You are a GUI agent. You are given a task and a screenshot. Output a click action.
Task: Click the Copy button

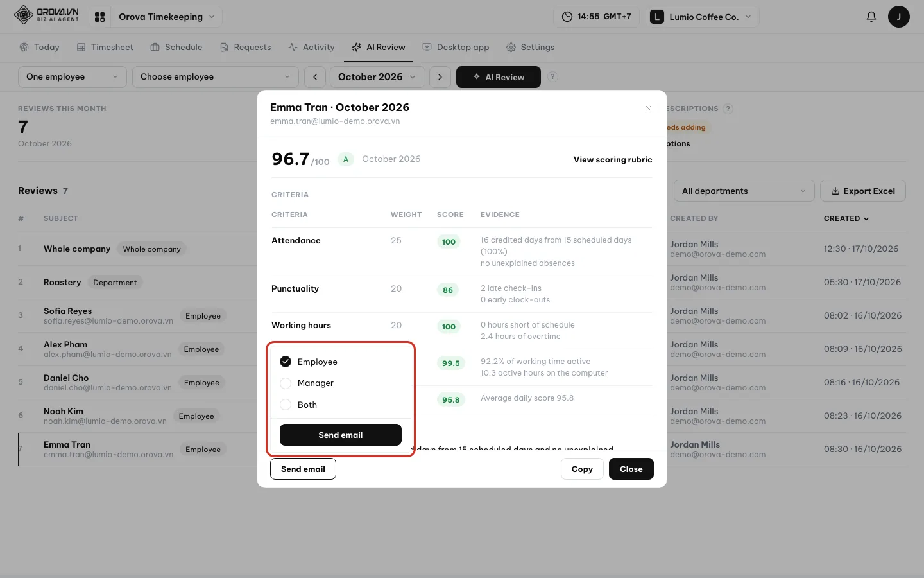[582, 469]
